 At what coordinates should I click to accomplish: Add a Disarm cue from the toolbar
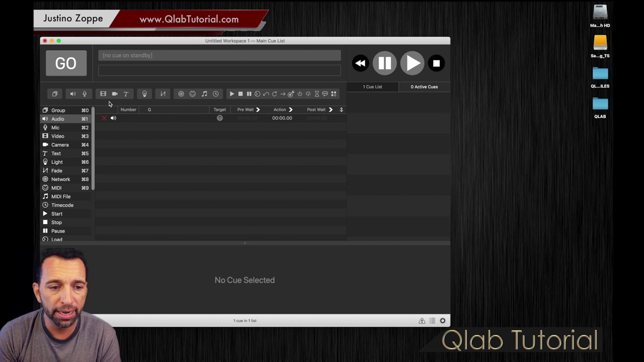point(308,94)
